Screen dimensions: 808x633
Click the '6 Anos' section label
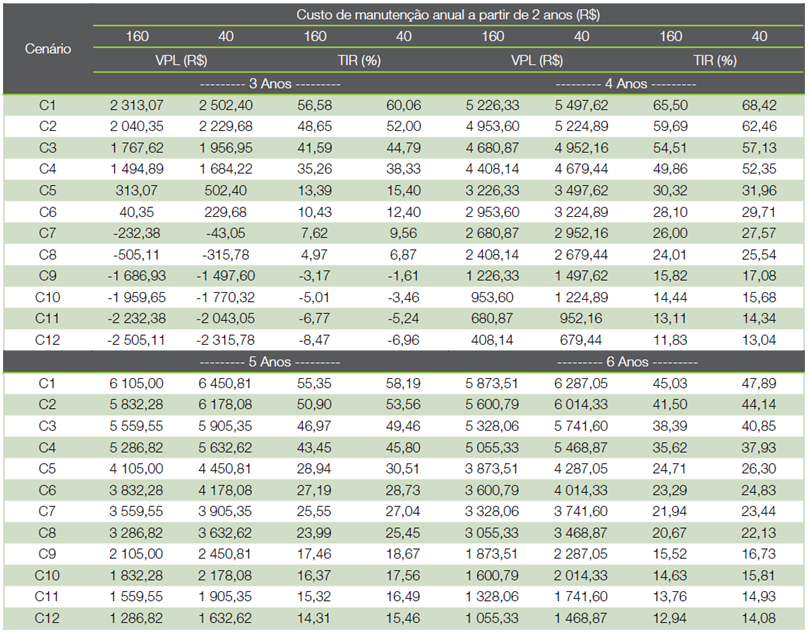coord(627,362)
